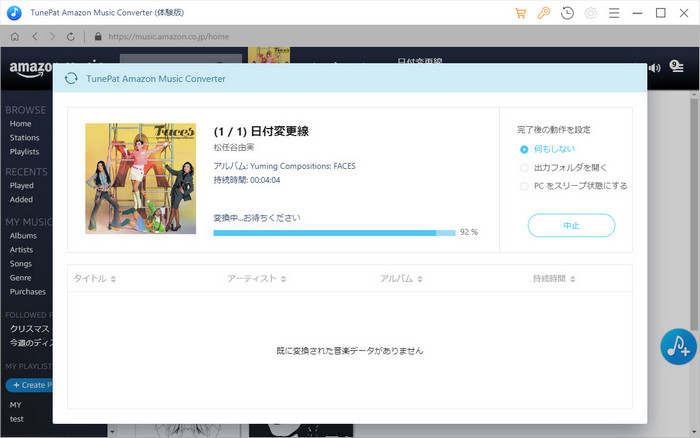Screen dimensions: 700x438
Task: Click the TunePat app logo
Action: coord(14,13)
